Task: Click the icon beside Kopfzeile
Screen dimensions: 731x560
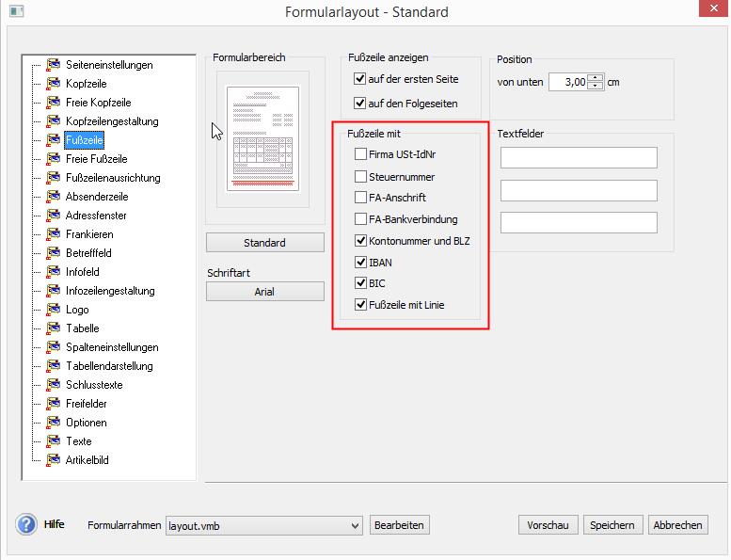Action: tap(54, 84)
